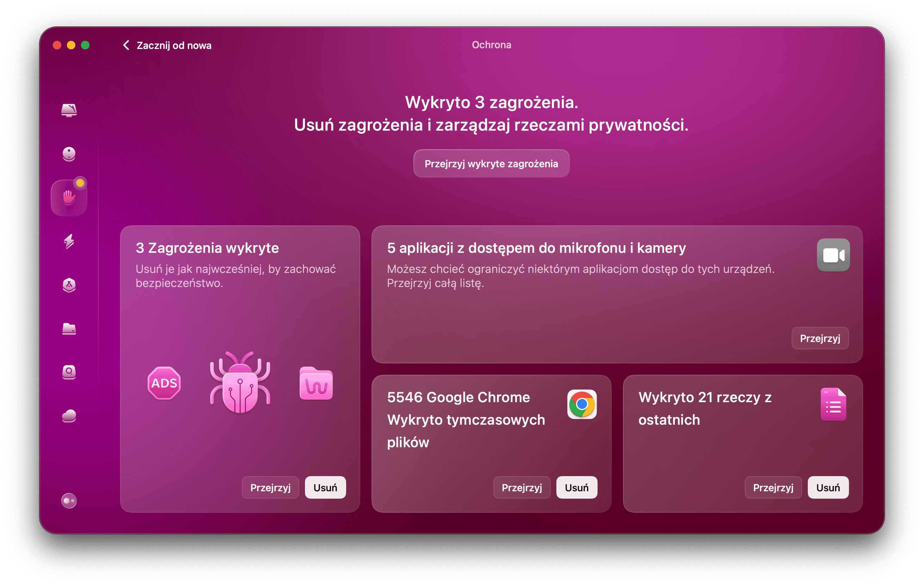Screen dimensions: 924x586
Task: Click the notification dot on Protection icon
Action: (x=80, y=183)
